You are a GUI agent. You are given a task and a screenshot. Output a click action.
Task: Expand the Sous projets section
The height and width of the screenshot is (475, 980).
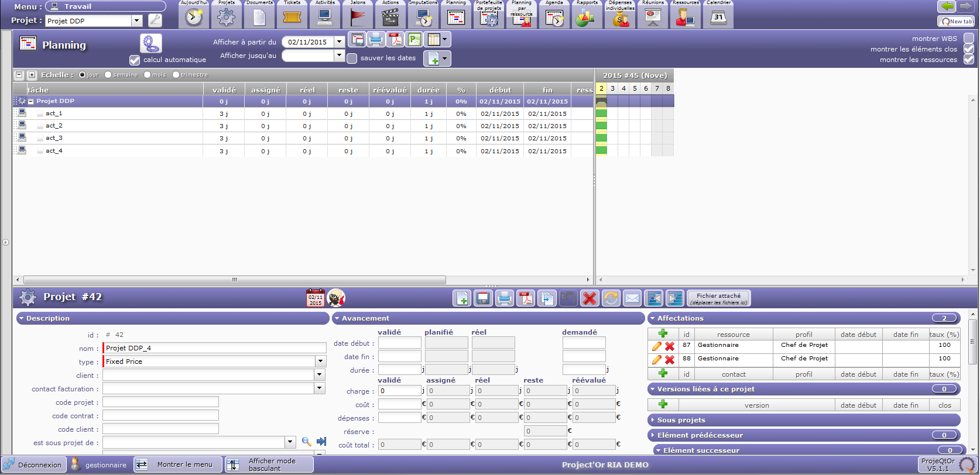pos(681,420)
